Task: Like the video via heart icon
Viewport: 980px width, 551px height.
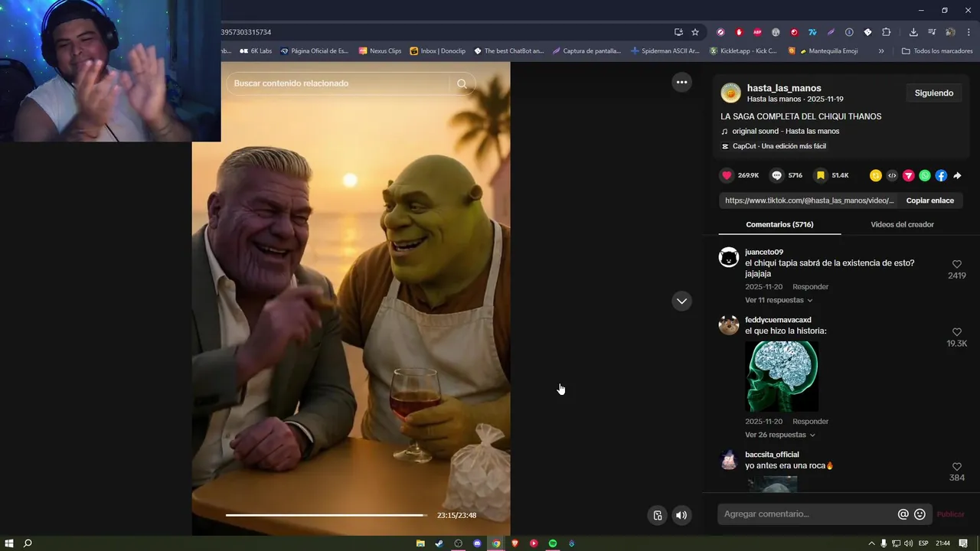Action: pyautogui.click(x=727, y=175)
